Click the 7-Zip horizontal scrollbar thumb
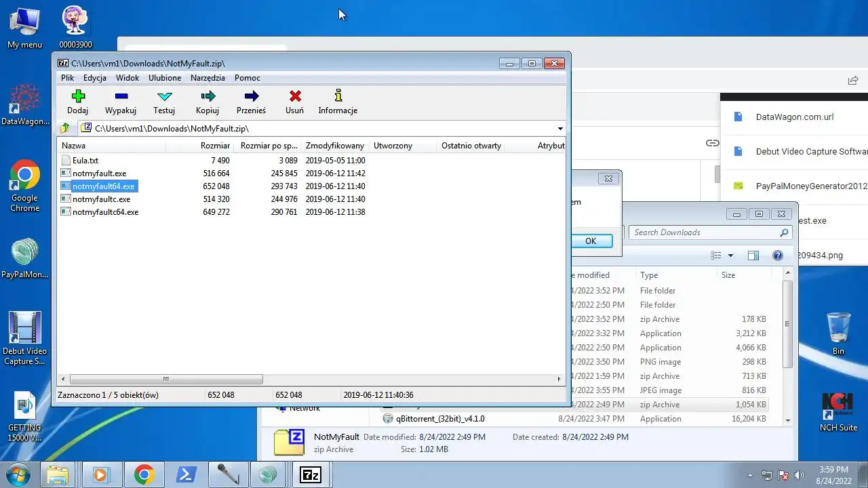 [x=166, y=380]
